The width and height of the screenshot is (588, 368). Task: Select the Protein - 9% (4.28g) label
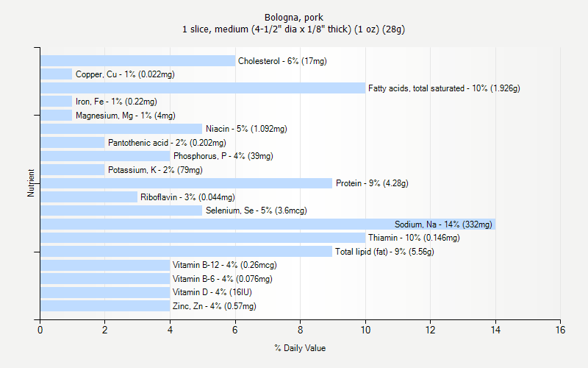[x=372, y=183]
